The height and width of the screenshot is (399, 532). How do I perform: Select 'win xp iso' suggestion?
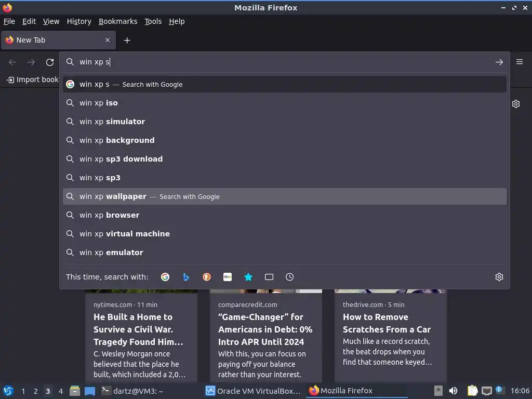285,103
